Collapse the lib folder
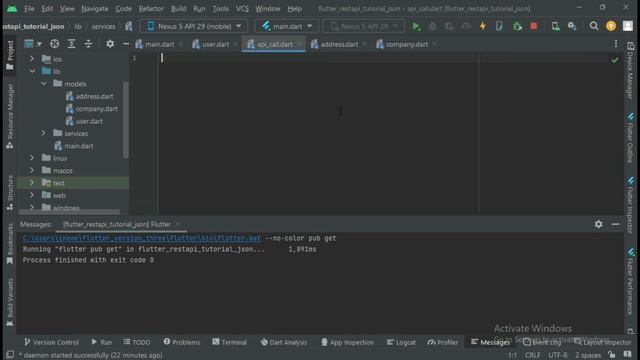640x360 pixels. pos(32,71)
